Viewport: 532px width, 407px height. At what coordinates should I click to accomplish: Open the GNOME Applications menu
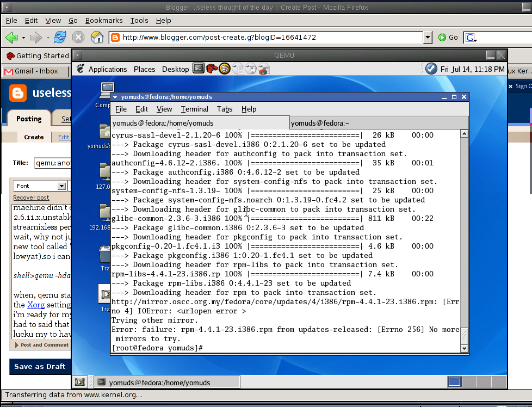[x=108, y=69]
